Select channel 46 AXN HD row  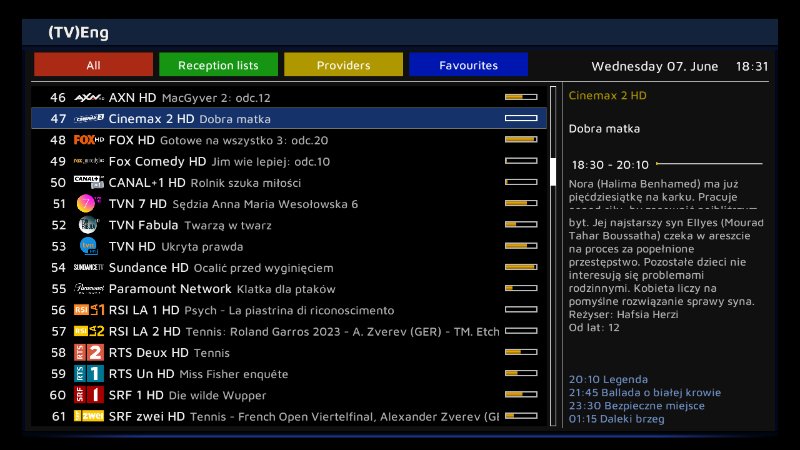point(289,97)
